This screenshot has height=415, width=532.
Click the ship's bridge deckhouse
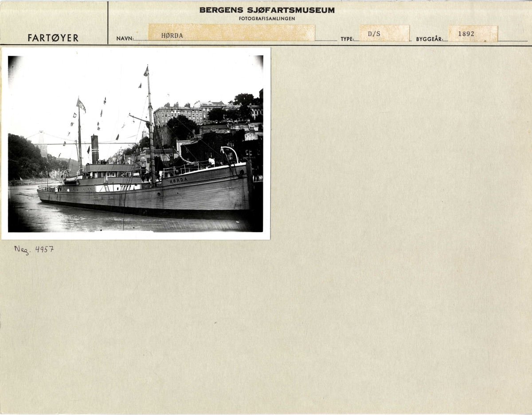tap(109, 170)
